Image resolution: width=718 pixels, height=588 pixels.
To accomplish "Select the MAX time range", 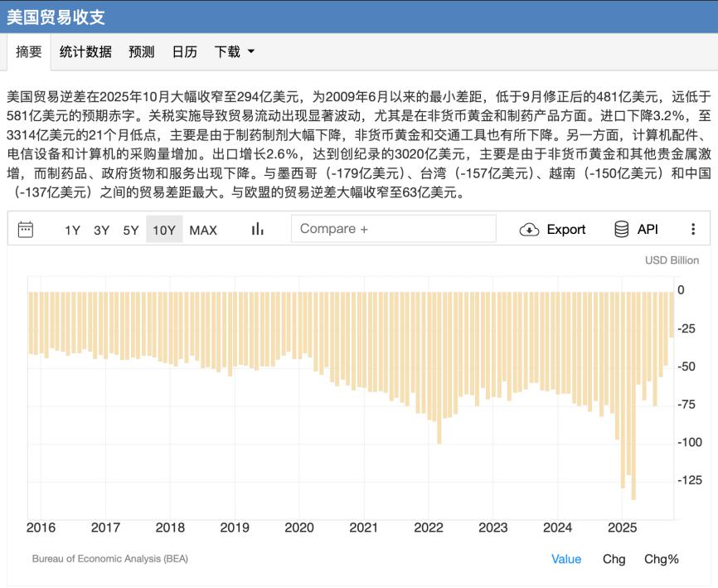I will (202, 229).
